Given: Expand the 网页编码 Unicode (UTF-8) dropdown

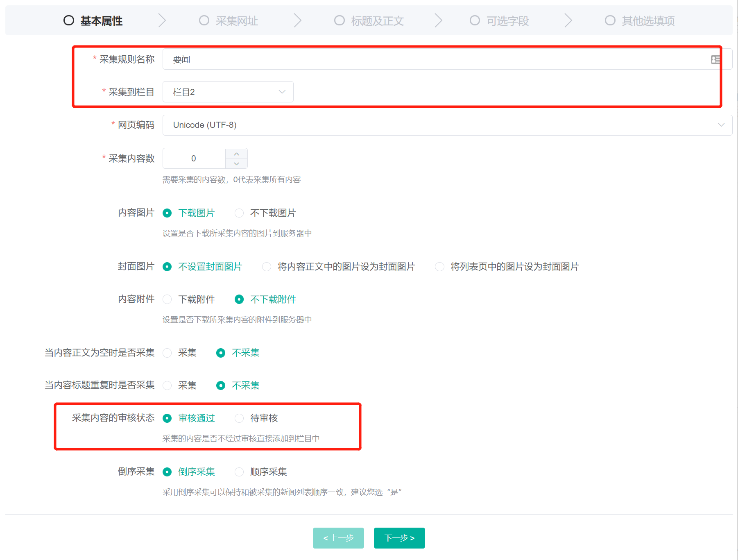Looking at the screenshot, I should [447, 125].
